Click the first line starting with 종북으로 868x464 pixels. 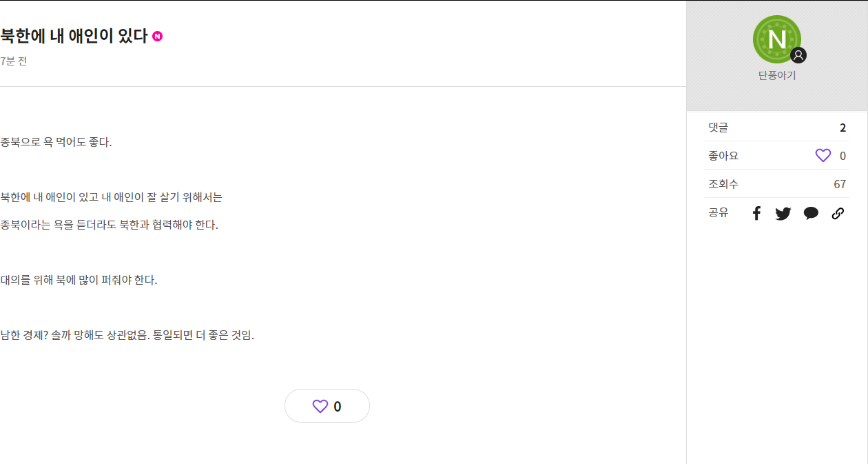click(56, 143)
